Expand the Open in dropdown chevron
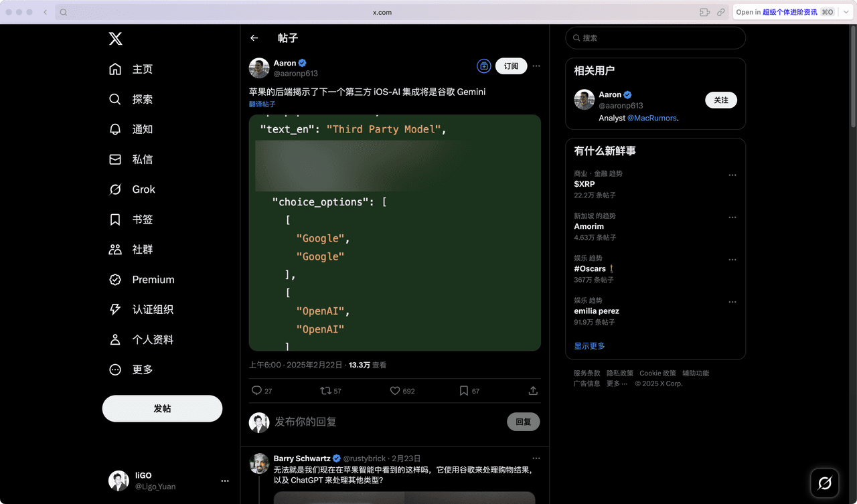Screen dimensions: 857x504 coord(845,12)
